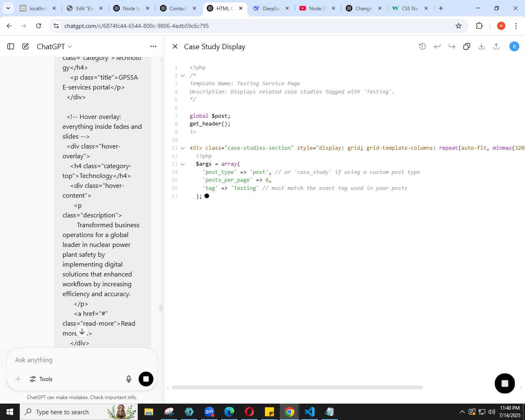This screenshot has width=525, height=420.
Task: Select the taskbar search box
Action: pyautogui.click(x=79, y=412)
